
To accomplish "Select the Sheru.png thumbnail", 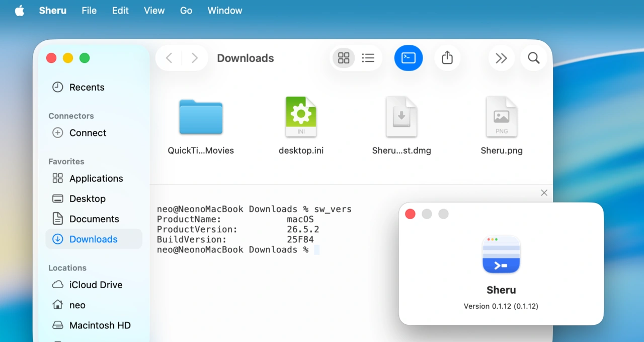I will coord(502,126).
